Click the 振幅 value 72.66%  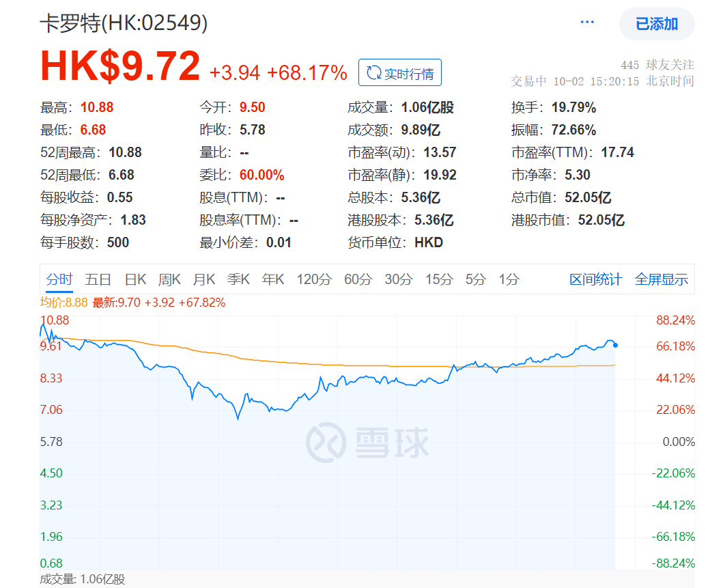pyautogui.click(x=573, y=130)
